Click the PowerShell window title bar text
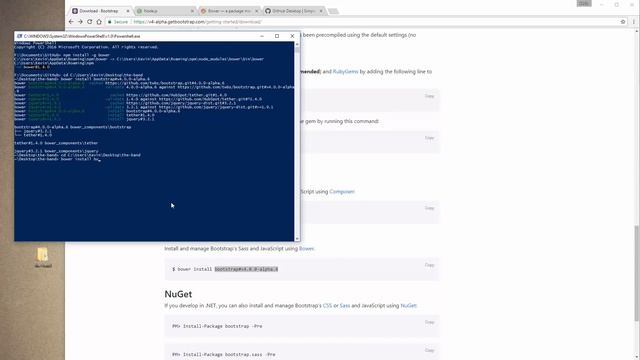This screenshot has width=640, height=360. [x=82, y=36]
